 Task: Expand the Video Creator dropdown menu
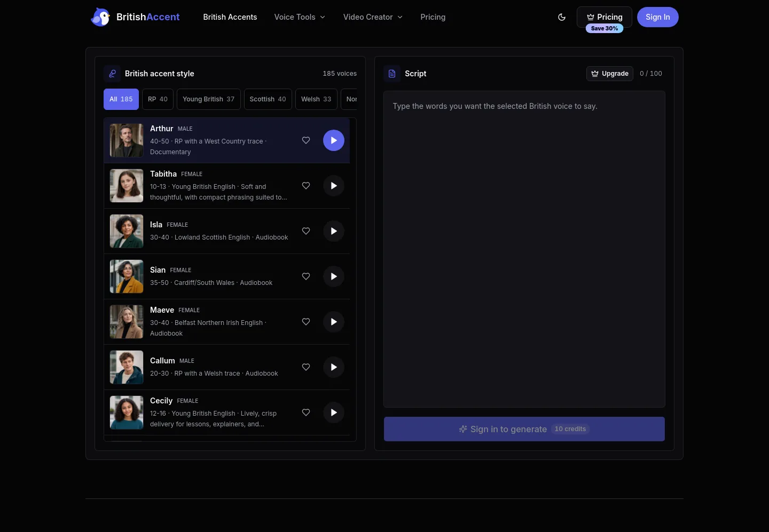[373, 17]
